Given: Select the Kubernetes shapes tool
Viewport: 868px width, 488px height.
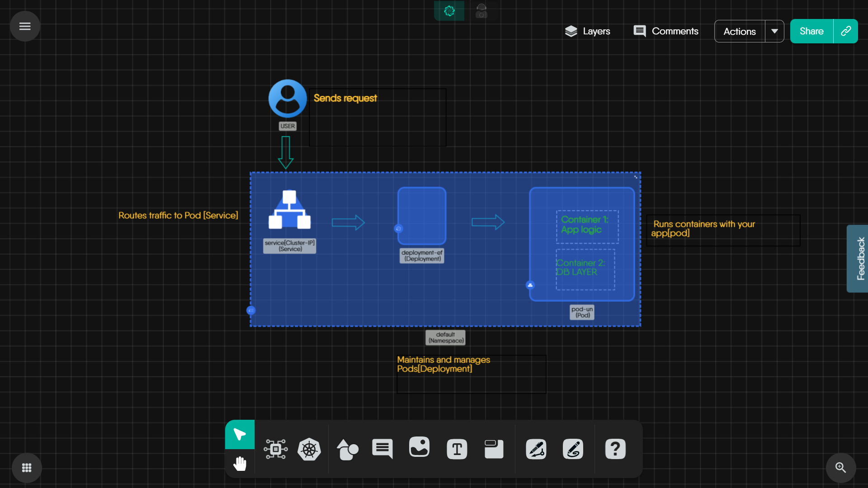Looking at the screenshot, I should click(x=309, y=449).
